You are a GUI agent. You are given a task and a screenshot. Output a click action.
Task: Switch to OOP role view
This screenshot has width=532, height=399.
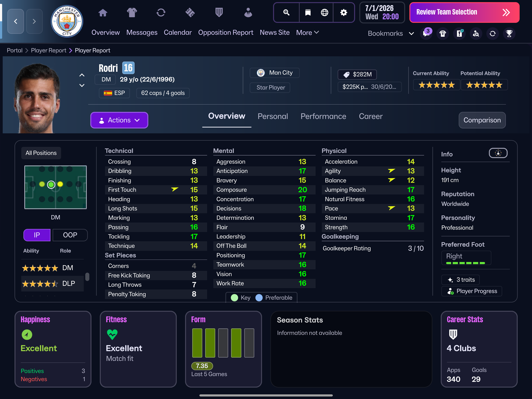tap(70, 235)
